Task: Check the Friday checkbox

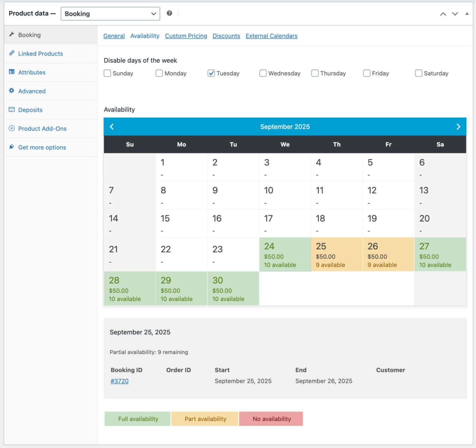Action: (x=367, y=73)
